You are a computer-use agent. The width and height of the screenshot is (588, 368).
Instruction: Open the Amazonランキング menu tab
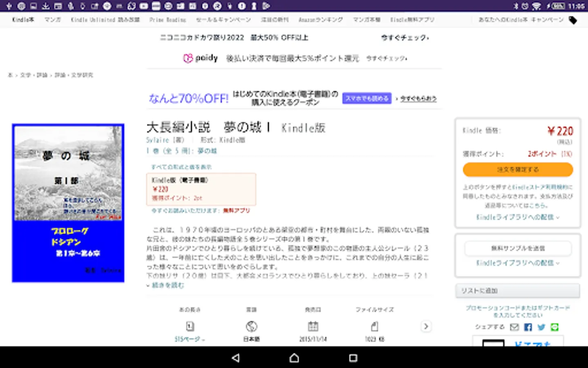321,20
